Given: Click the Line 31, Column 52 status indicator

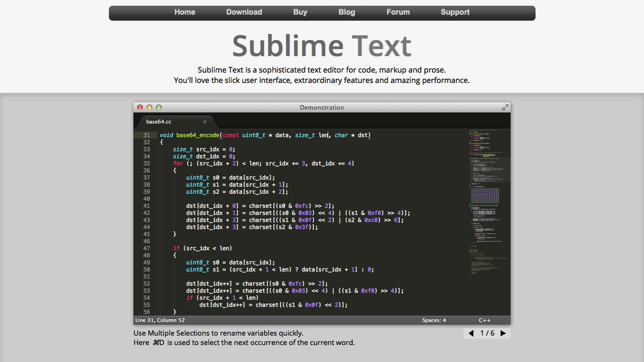Looking at the screenshot, I should (x=160, y=320).
